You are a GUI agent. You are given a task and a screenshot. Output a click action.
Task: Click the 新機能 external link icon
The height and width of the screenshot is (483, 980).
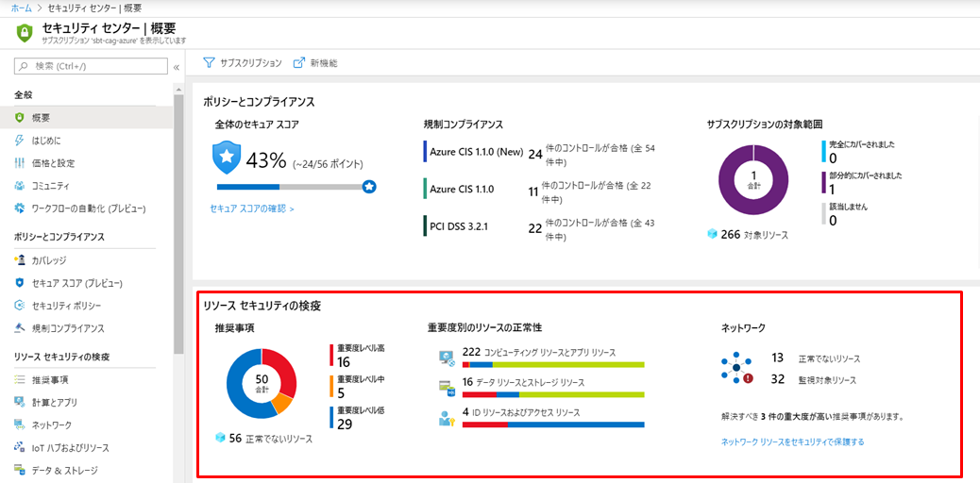298,62
